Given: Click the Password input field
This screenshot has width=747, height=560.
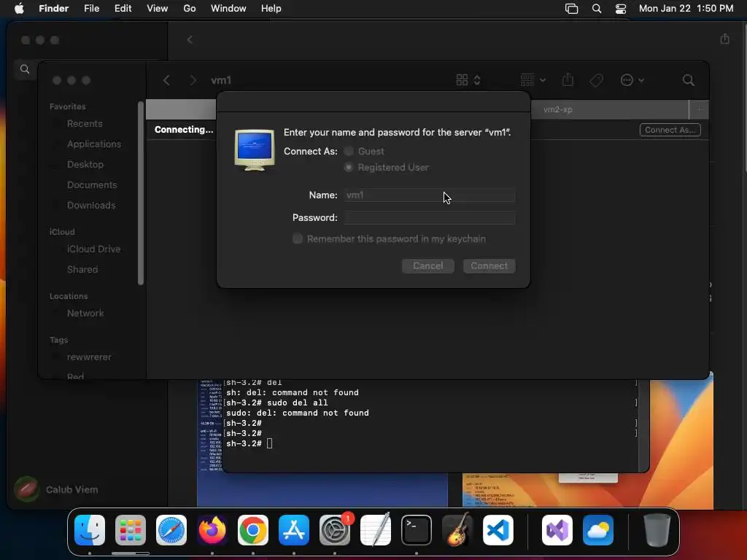Looking at the screenshot, I should 429,217.
